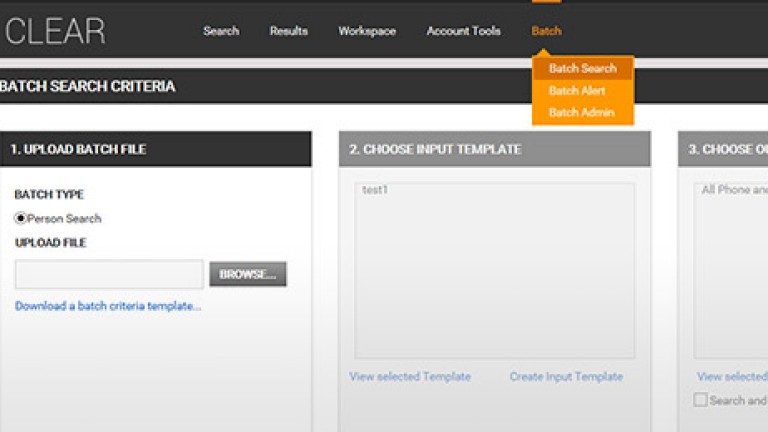Open Workspace from the top navigation

pos(367,31)
